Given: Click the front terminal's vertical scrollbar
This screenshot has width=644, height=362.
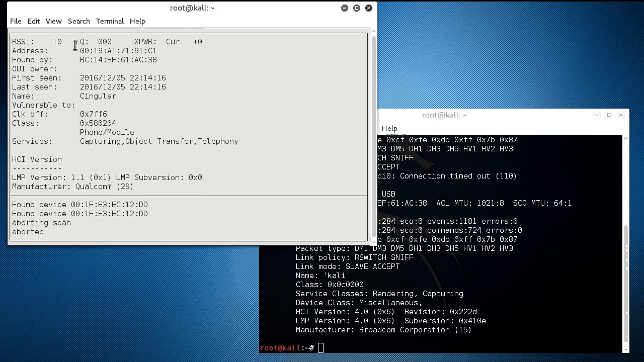Looking at the screenshot, I should coord(373,136).
